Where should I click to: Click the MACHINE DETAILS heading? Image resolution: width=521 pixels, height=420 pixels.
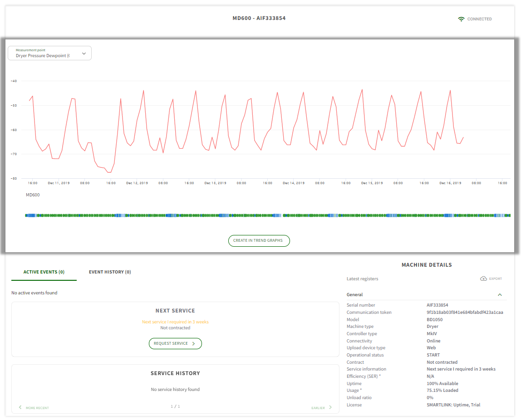[x=427, y=265]
